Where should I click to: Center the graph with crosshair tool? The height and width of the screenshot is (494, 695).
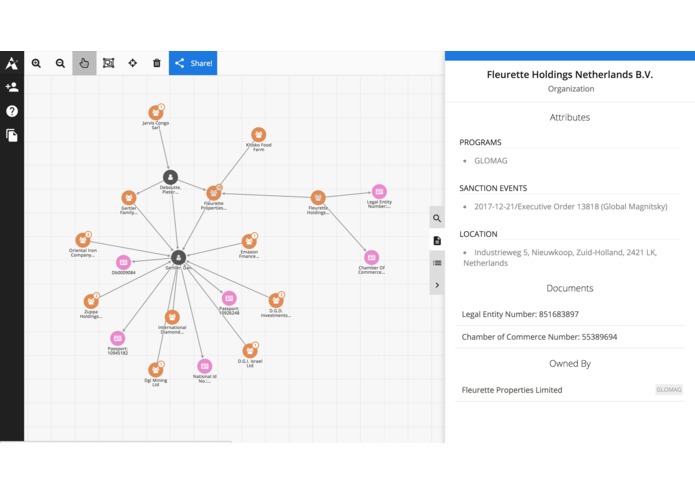133,63
